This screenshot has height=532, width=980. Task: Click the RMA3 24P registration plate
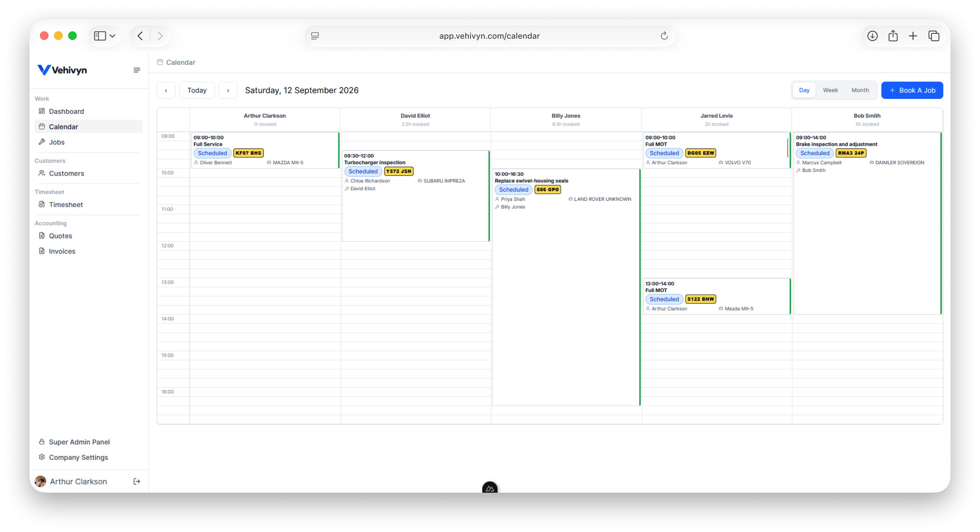[851, 153]
